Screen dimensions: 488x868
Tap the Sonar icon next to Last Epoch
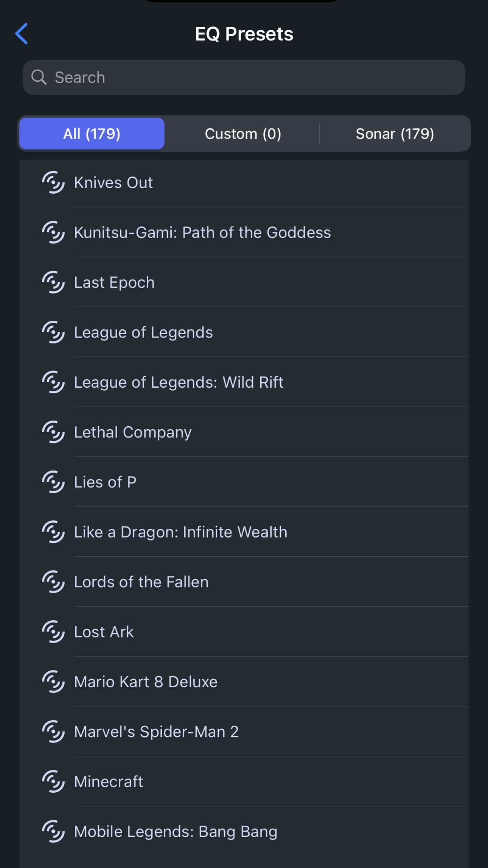[53, 282]
